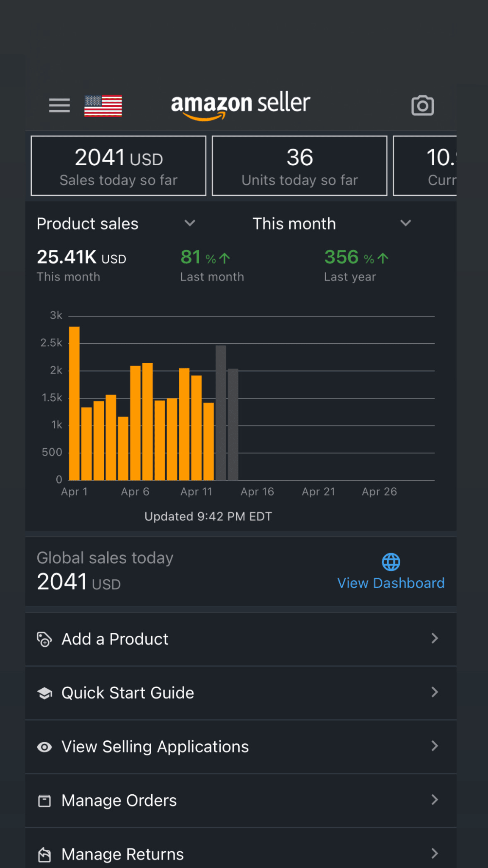Screen dimensions: 488x868
Task: Tap the globe icon above View Dashboard
Action: click(x=391, y=562)
